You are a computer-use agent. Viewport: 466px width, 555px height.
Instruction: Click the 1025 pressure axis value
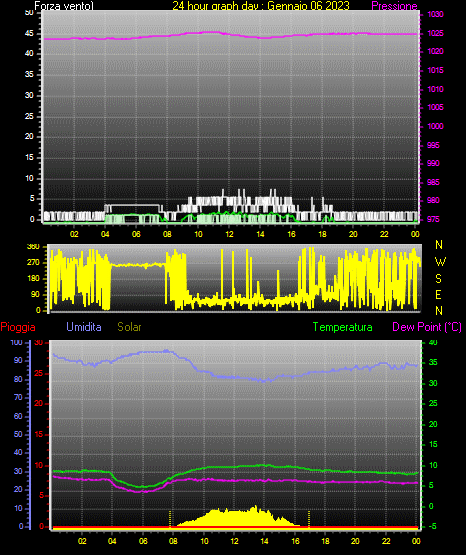tap(435, 33)
